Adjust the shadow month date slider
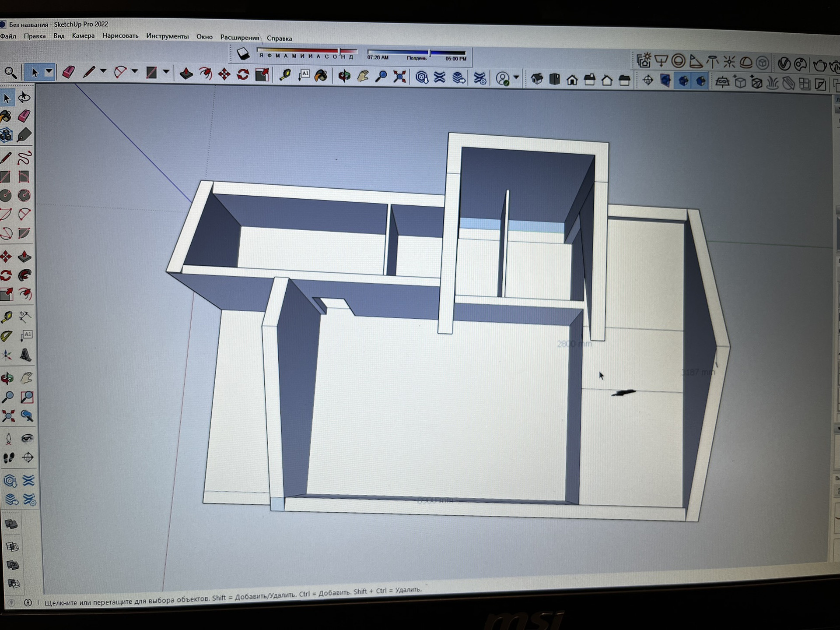This screenshot has height=630, width=840. [339, 51]
